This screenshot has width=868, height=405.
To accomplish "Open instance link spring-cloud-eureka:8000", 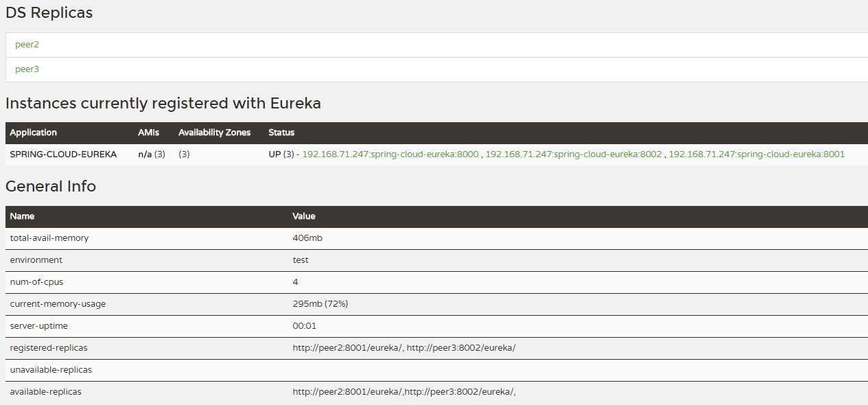I will tap(390, 154).
